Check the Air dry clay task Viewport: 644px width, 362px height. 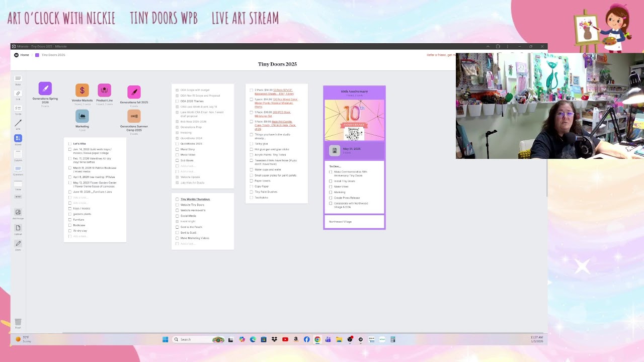(x=70, y=231)
